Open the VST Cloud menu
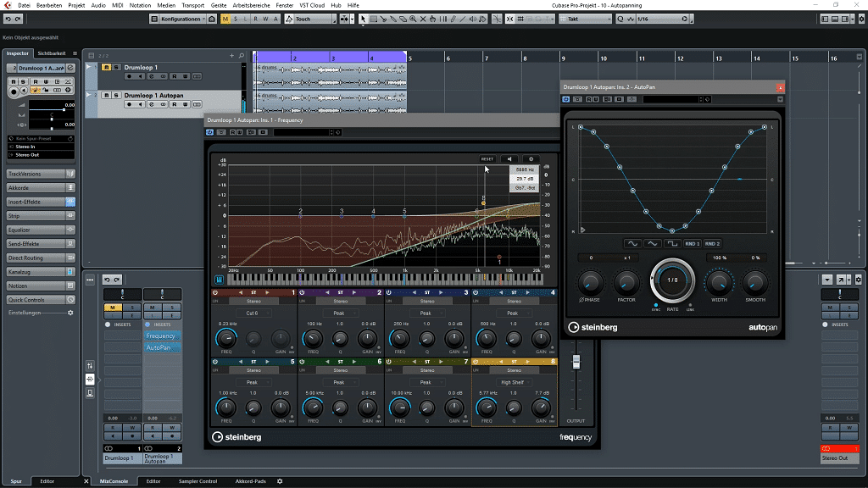 point(312,5)
